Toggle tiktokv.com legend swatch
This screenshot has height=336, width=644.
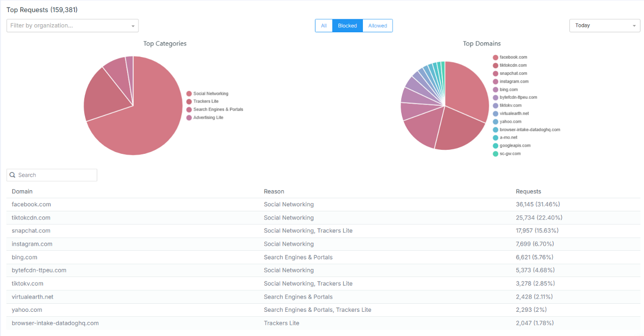point(495,105)
